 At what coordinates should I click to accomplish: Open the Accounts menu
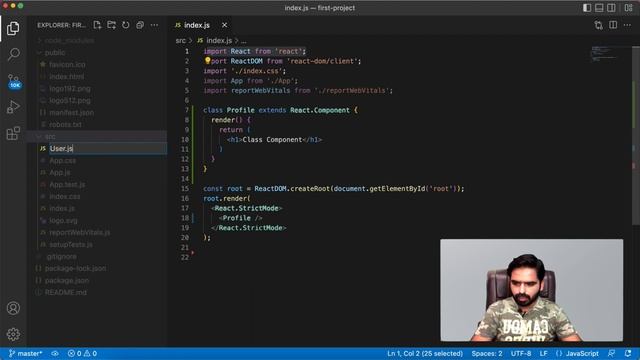(13, 308)
